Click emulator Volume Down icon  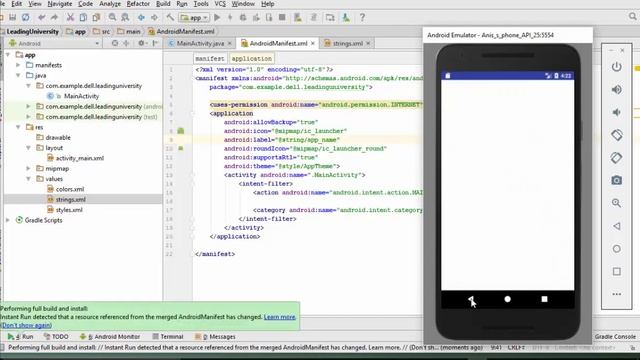pos(616,112)
